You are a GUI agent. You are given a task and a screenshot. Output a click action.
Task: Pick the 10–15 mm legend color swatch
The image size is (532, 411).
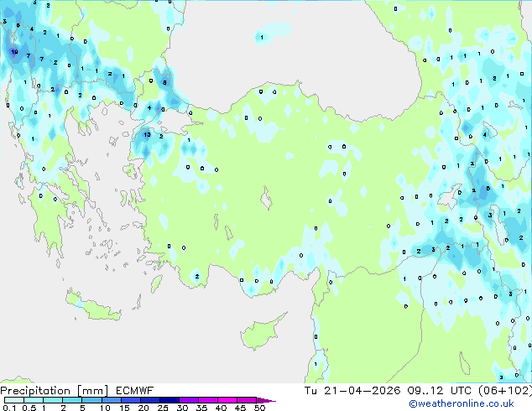coord(111,400)
